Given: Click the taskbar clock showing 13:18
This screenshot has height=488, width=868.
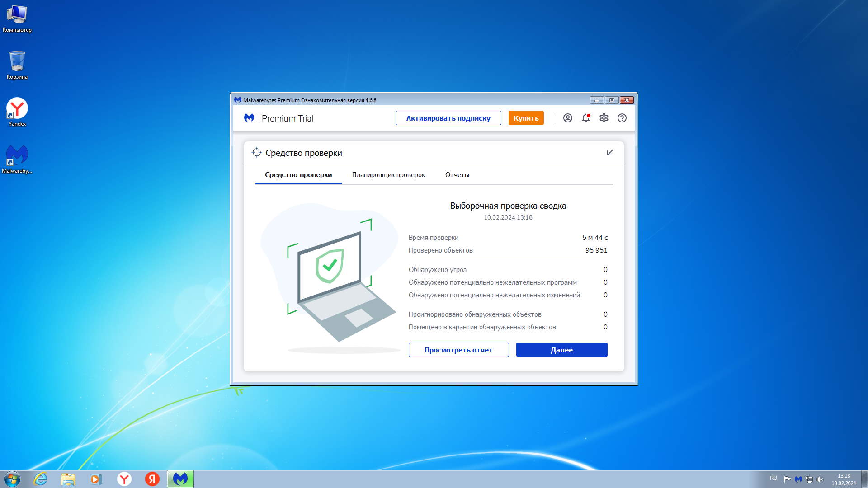Looking at the screenshot, I should tap(844, 479).
